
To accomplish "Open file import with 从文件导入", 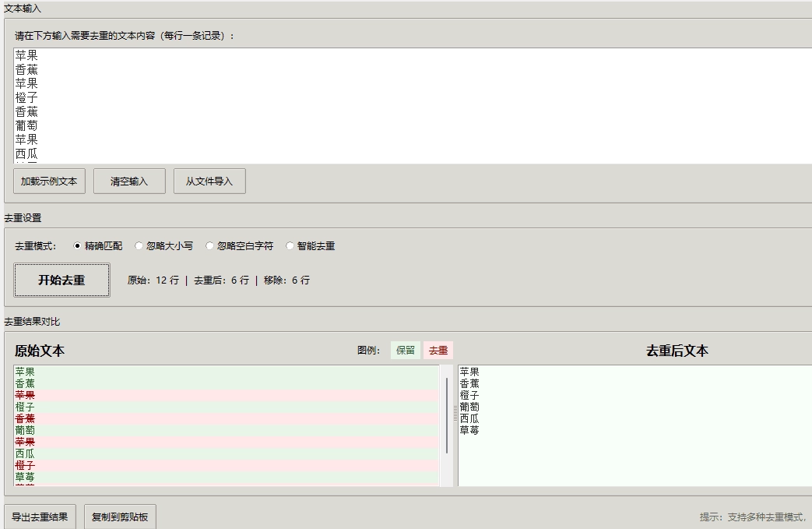I will [x=209, y=182].
